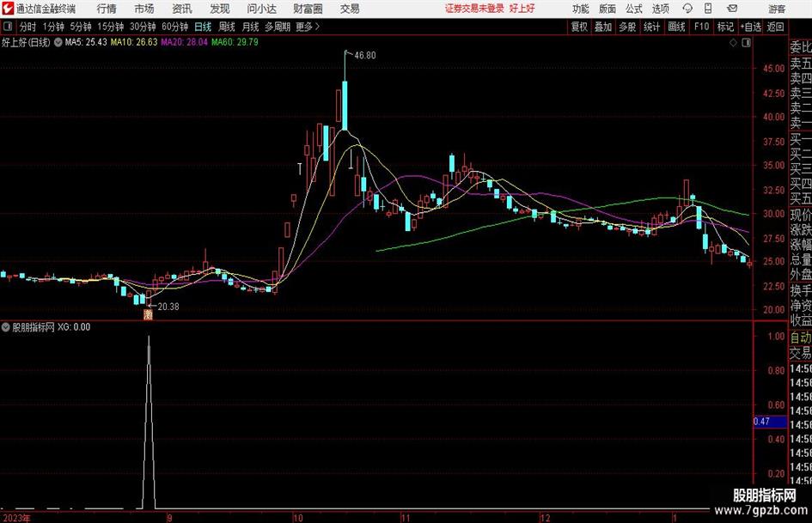Select the 日线 daily period
The width and height of the screenshot is (812, 523).
coord(203,27)
